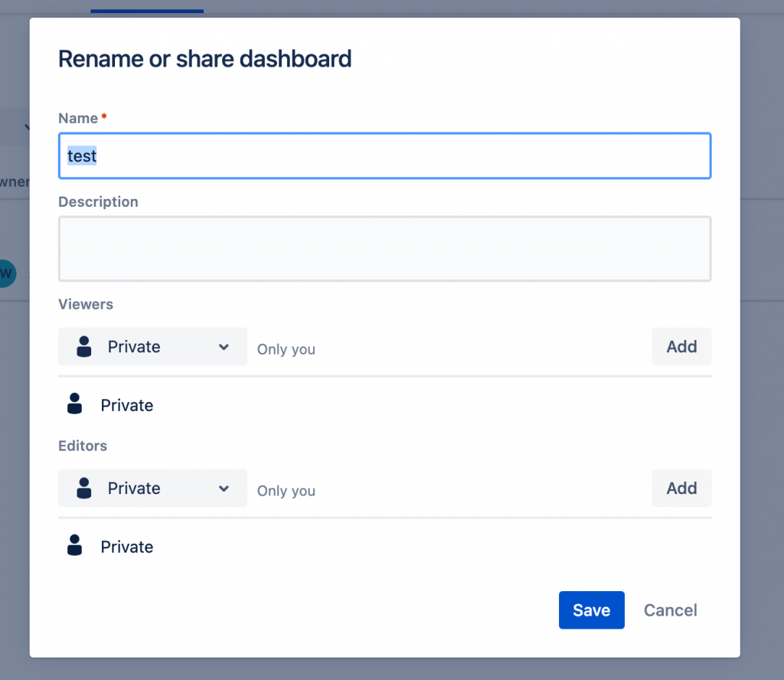Expand Viewers dropdown using its chevron arrow
This screenshot has width=784, height=680.
pyautogui.click(x=224, y=347)
